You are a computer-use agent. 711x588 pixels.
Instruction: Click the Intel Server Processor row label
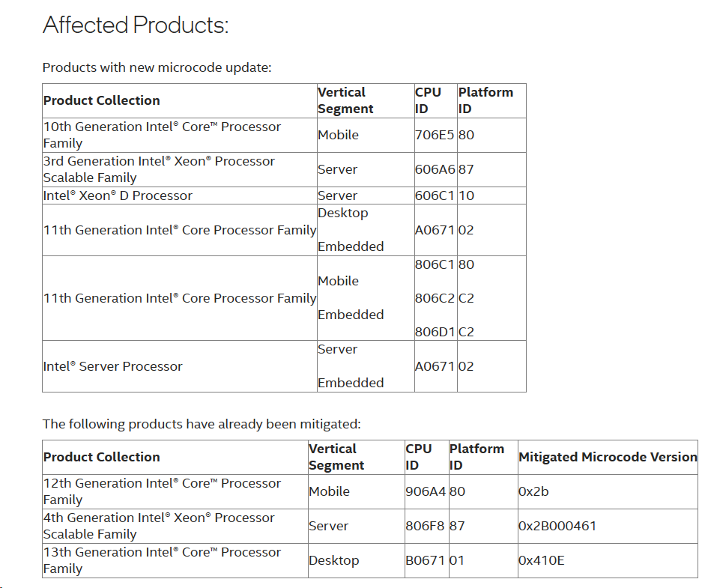pyautogui.click(x=112, y=366)
